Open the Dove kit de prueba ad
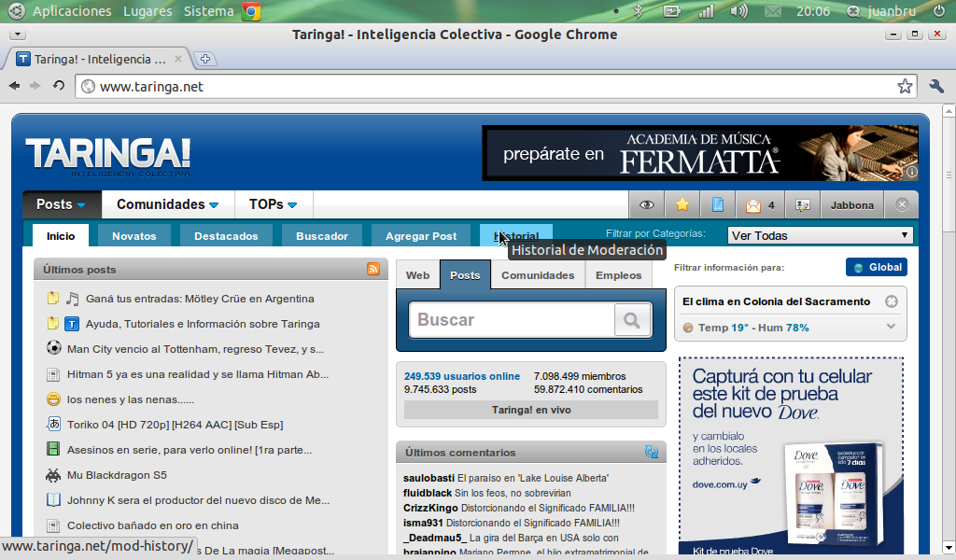956x560 pixels. pyautogui.click(x=791, y=455)
